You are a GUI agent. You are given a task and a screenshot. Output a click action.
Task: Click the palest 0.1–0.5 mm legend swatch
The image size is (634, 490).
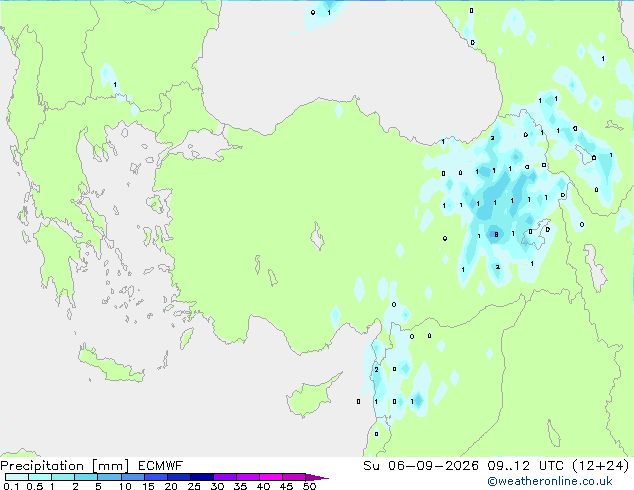pyautogui.click(x=17, y=477)
